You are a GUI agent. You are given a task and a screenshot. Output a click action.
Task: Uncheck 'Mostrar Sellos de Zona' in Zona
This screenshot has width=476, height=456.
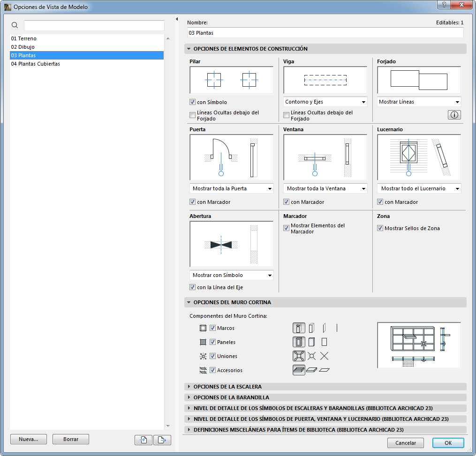[x=380, y=228]
